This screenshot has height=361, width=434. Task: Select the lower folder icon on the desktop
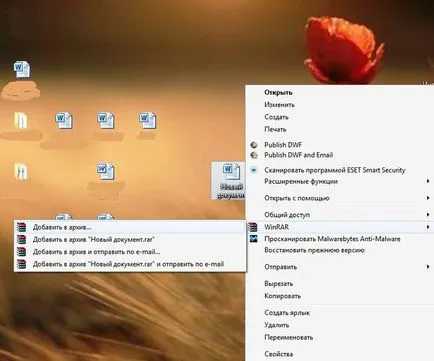pos(21,172)
